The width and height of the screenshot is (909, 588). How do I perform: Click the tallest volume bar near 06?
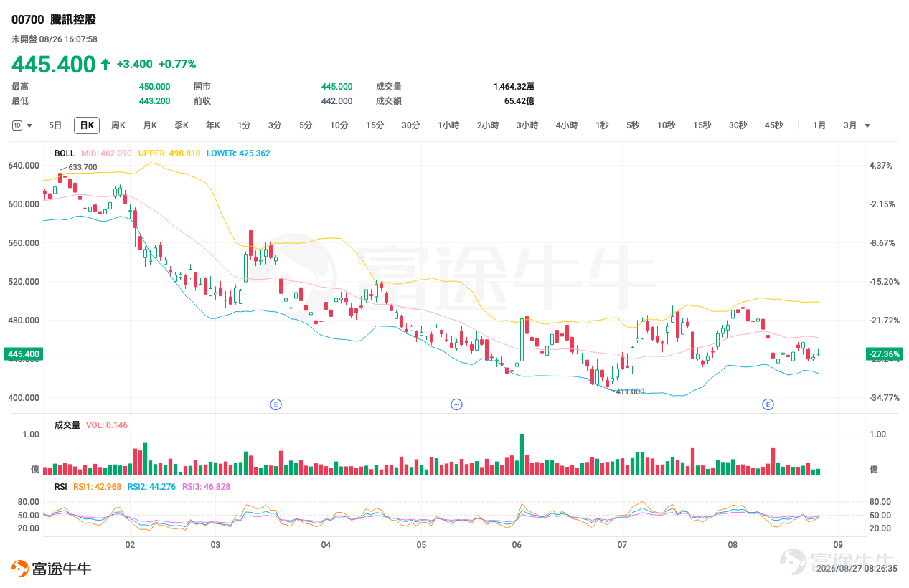(522, 454)
